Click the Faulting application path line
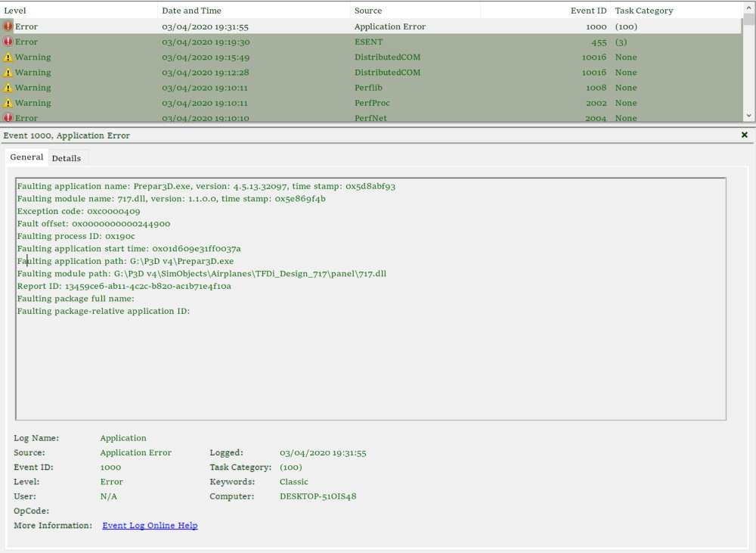756x553 pixels. (125, 261)
